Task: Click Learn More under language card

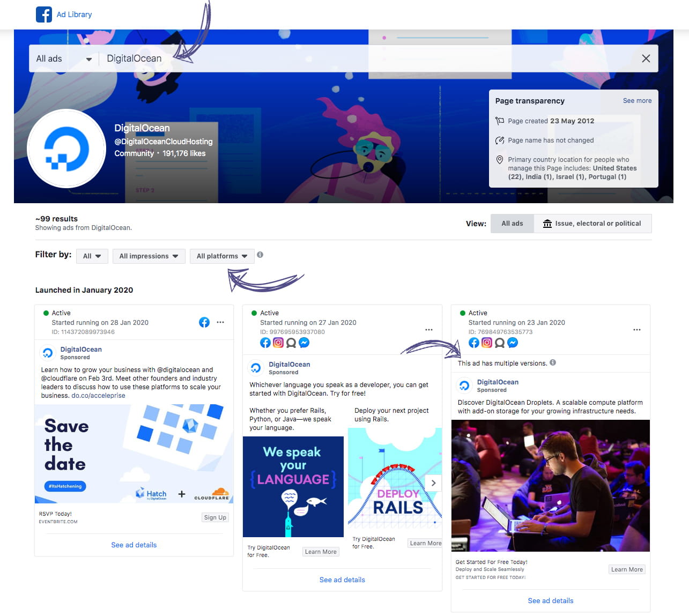Action: [x=321, y=552]
